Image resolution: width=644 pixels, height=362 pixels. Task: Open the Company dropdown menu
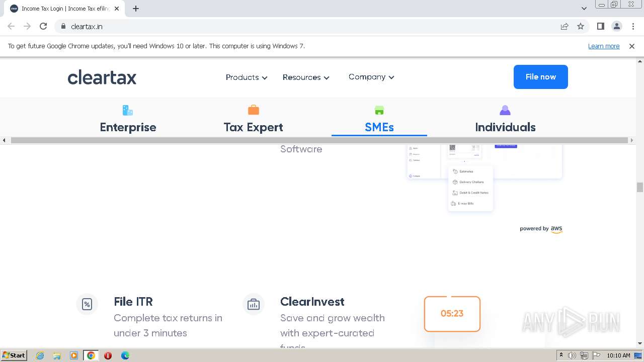pyautogui.click(x=371, y=77)
